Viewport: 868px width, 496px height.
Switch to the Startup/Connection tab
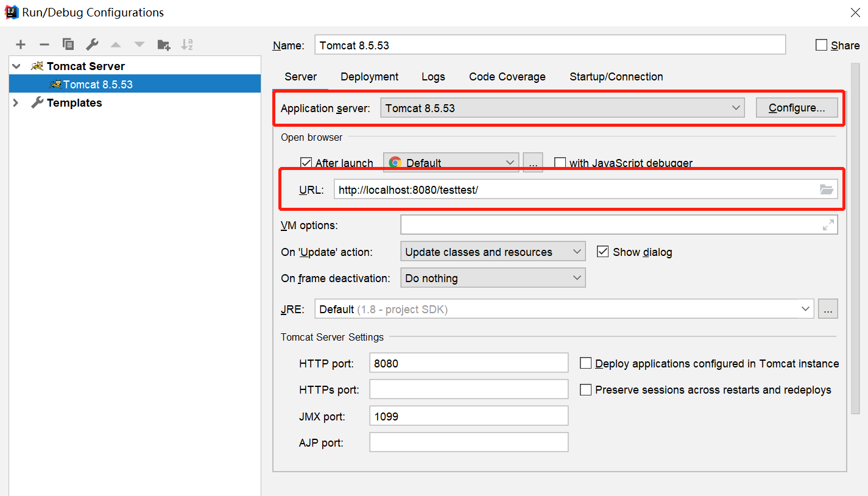click(616, 77)
